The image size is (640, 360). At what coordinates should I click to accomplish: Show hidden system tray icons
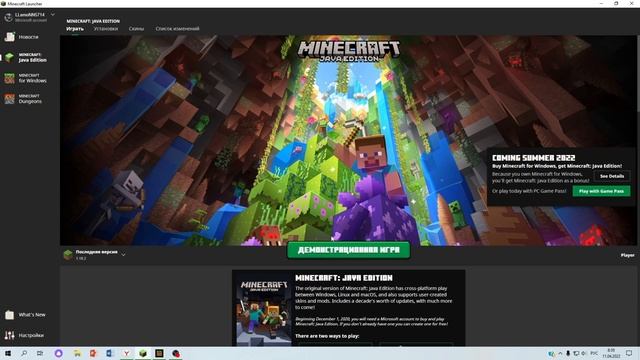560,353
